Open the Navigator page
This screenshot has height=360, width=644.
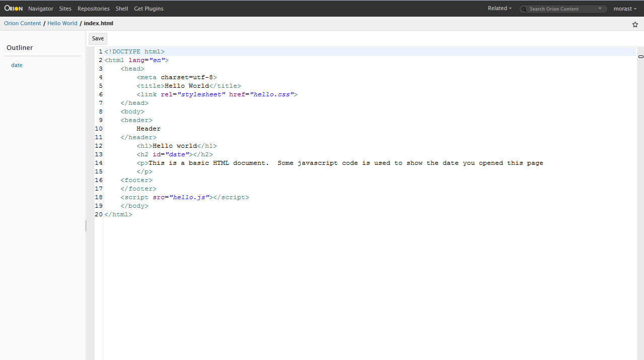click(x=41, y=9)
